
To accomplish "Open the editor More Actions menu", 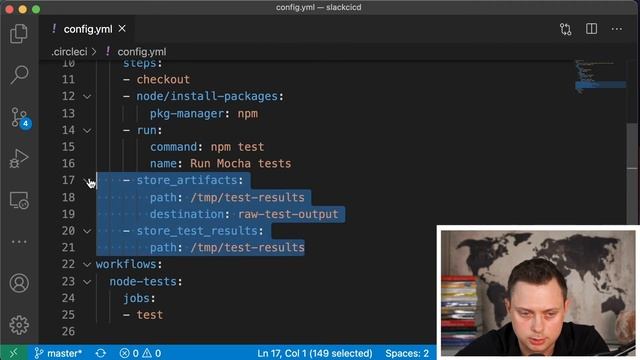I will [617, 29].
